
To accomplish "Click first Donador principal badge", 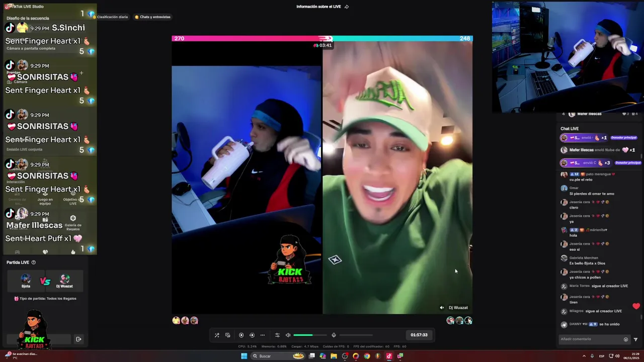I will 624,138.
